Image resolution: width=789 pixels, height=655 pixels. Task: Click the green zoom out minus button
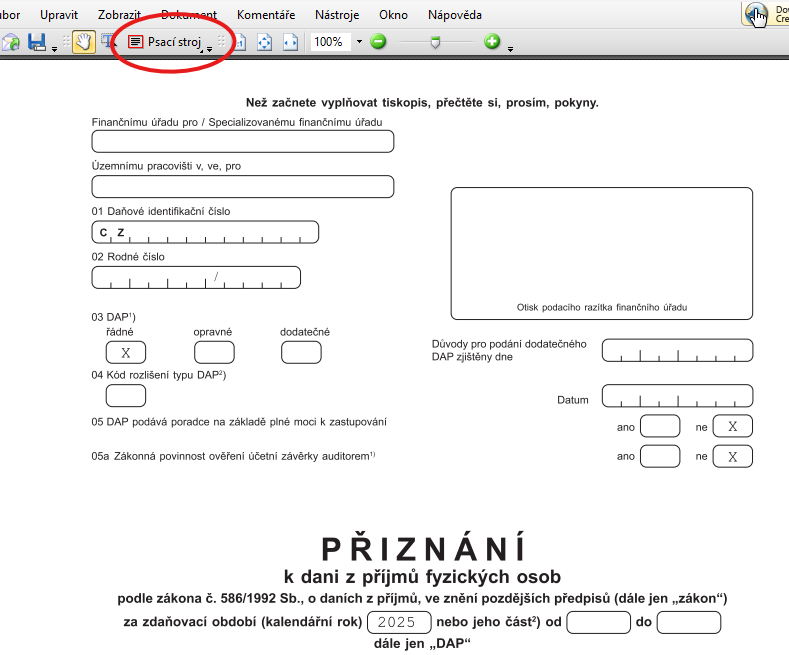coord(378,42)
